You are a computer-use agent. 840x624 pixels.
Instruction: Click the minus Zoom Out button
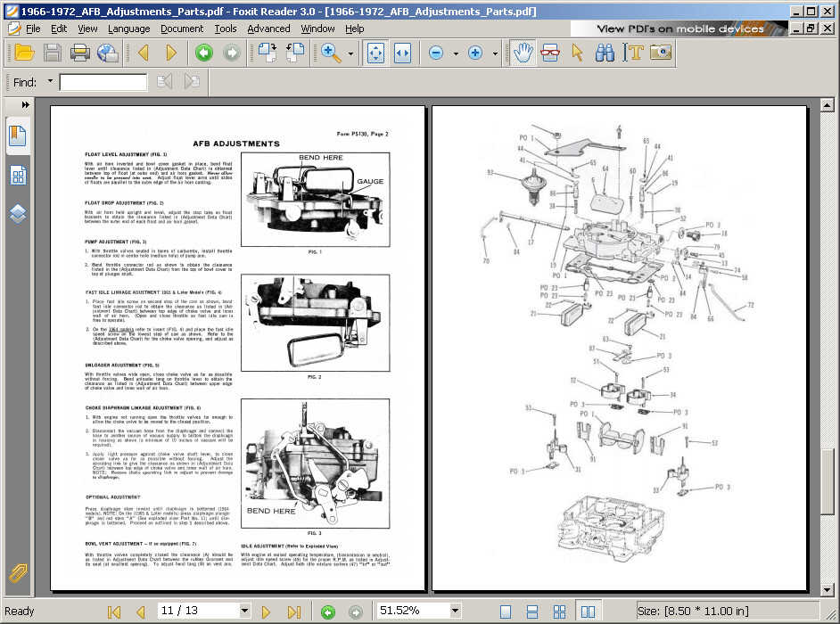pos(436,53)
